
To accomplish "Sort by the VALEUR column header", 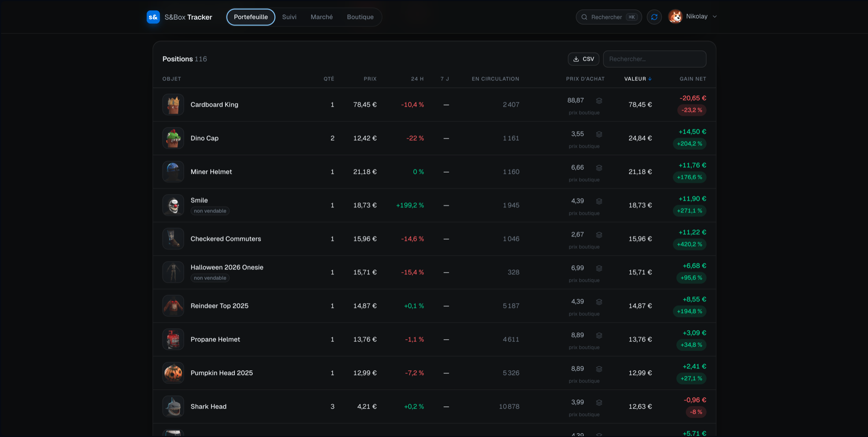I will tap(637, 79).
